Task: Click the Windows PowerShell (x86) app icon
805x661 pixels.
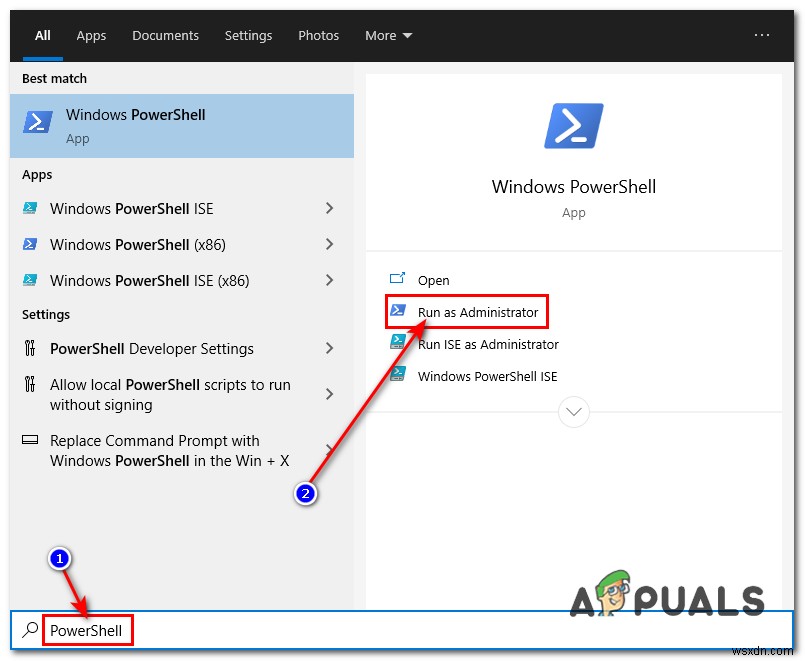Action: click(30, 244)
